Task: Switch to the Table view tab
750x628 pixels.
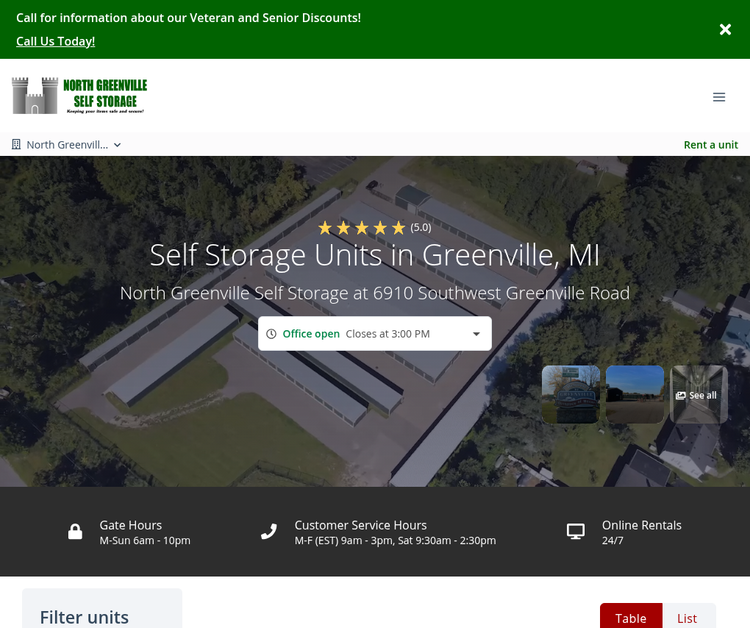Action: [x=630, y=617]
